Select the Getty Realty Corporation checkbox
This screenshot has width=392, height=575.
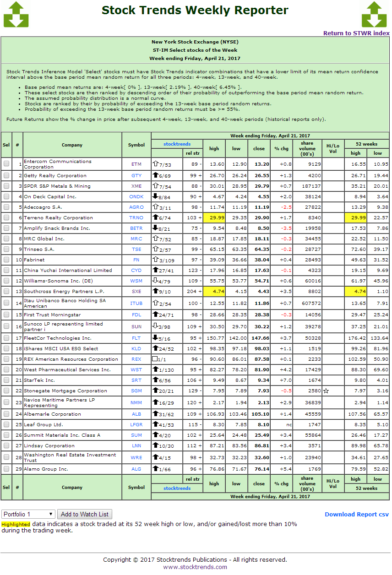tap(6, 175)
